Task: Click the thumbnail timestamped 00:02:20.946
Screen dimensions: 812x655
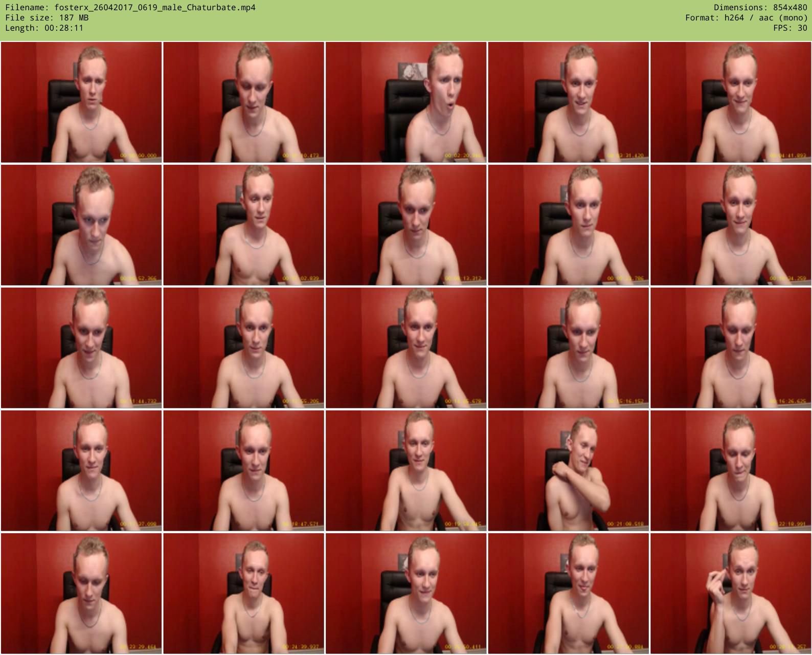Action: pyautogui.click(x=406, y=102)
